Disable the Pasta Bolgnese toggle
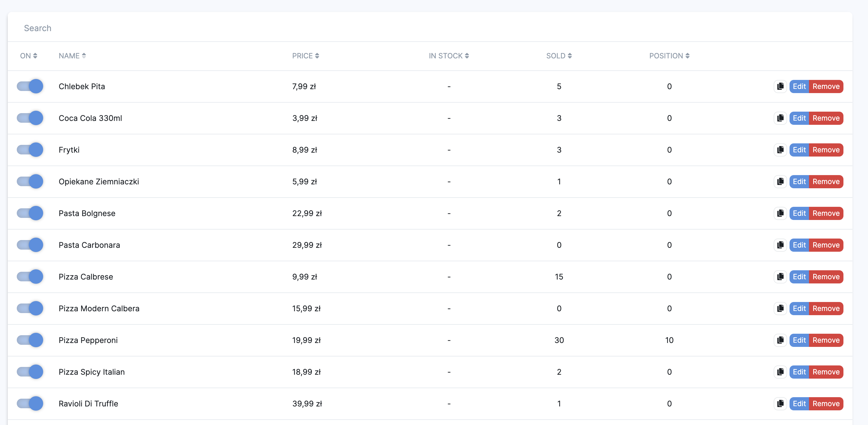The height and width of the screenshot is (425, 868). tap(30, 213)
